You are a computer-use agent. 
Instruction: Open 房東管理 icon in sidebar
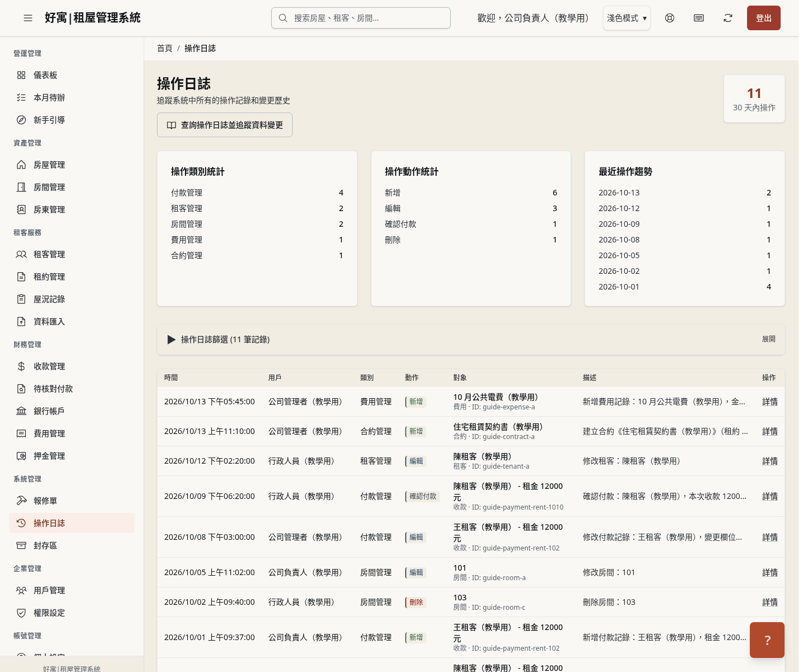click(x=21, y=209)
